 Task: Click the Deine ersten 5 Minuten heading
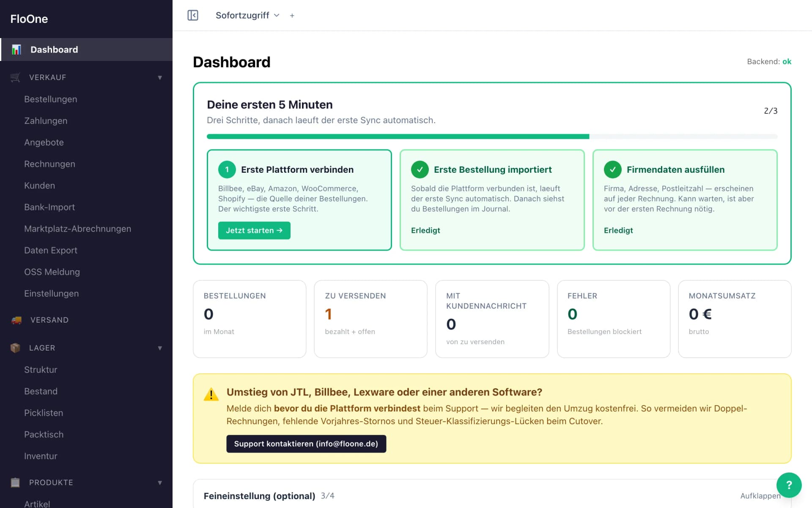point(270,105)
